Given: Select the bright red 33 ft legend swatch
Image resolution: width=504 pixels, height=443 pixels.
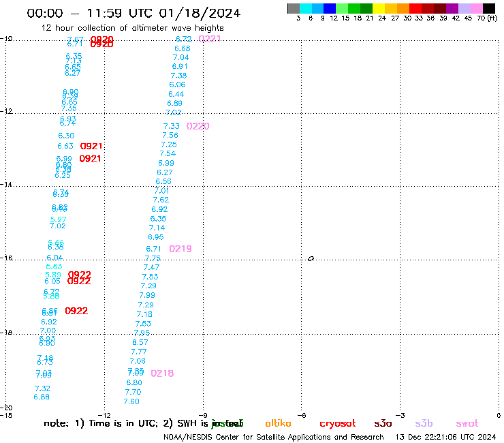Looking at the screenshot, I should (x=415, y=8).
